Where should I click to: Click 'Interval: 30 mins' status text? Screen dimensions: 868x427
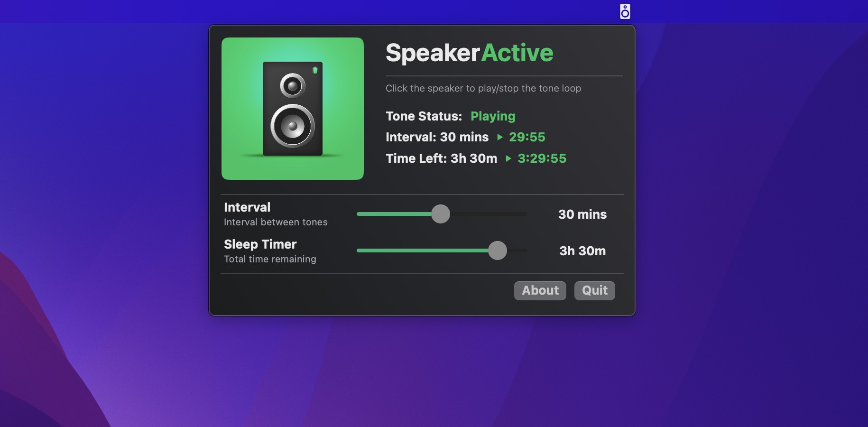pos(437,137)
